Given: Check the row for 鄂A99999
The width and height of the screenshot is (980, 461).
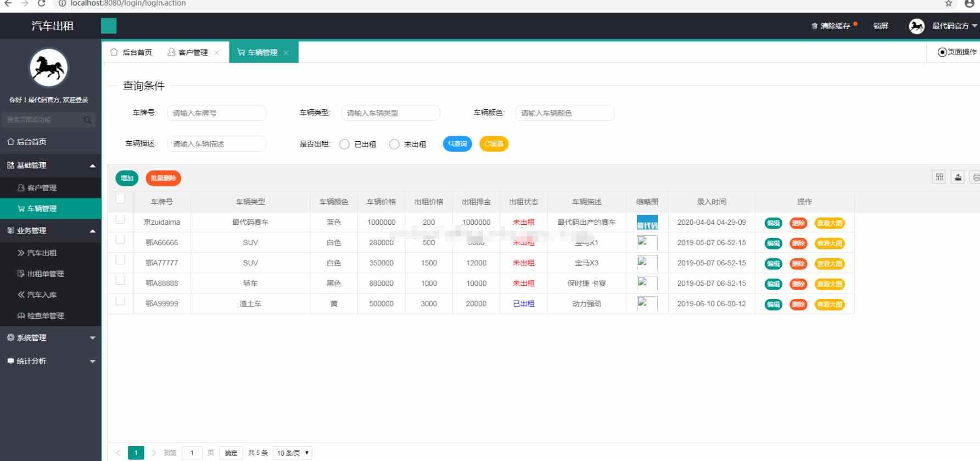Looking at the screenshot, I should pyautogui.click(x=120, y=301).
